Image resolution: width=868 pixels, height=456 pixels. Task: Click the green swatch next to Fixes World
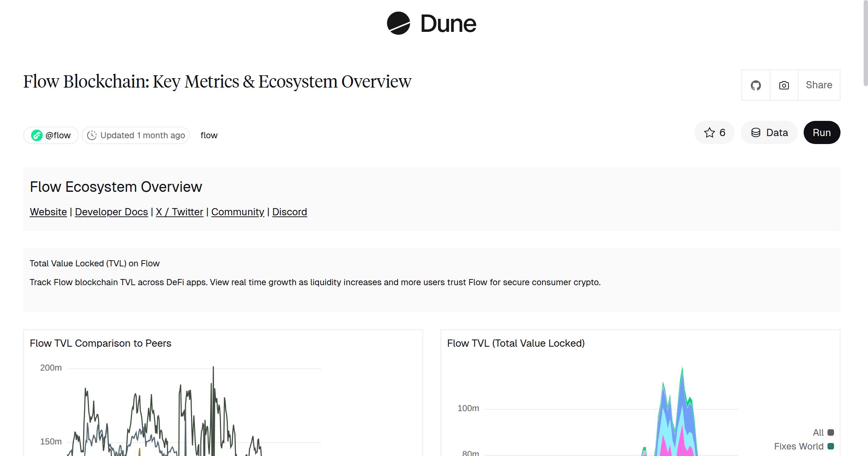tap(831, 446)
